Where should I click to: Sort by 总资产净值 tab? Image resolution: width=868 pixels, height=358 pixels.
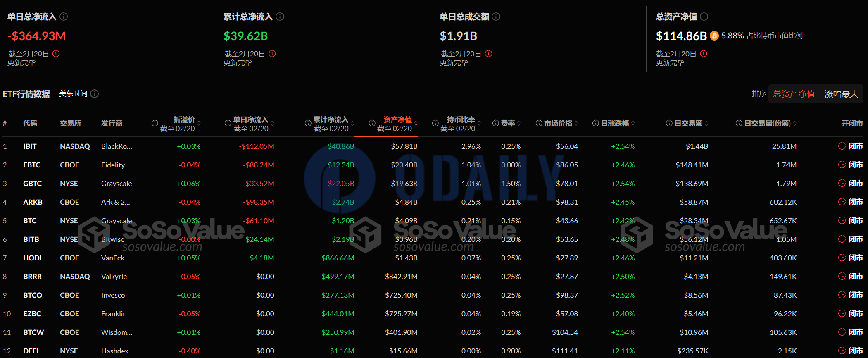(x=794, y=94)
